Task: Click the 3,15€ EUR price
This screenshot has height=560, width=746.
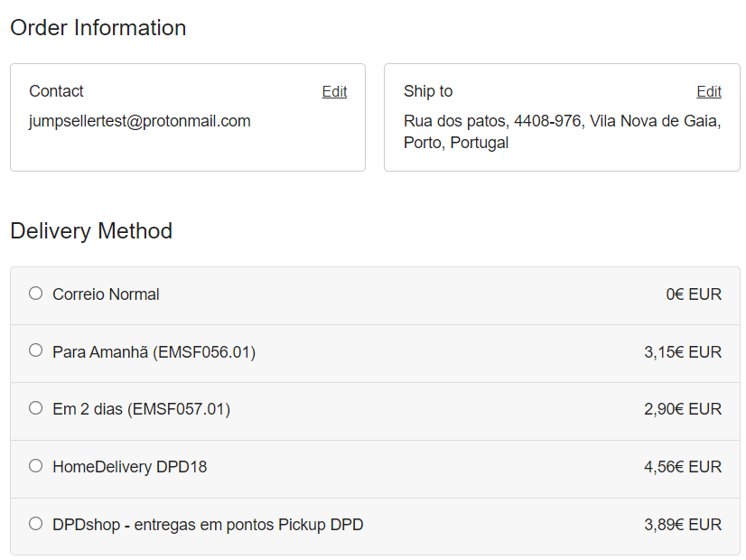Action: (x=682, y=352)
